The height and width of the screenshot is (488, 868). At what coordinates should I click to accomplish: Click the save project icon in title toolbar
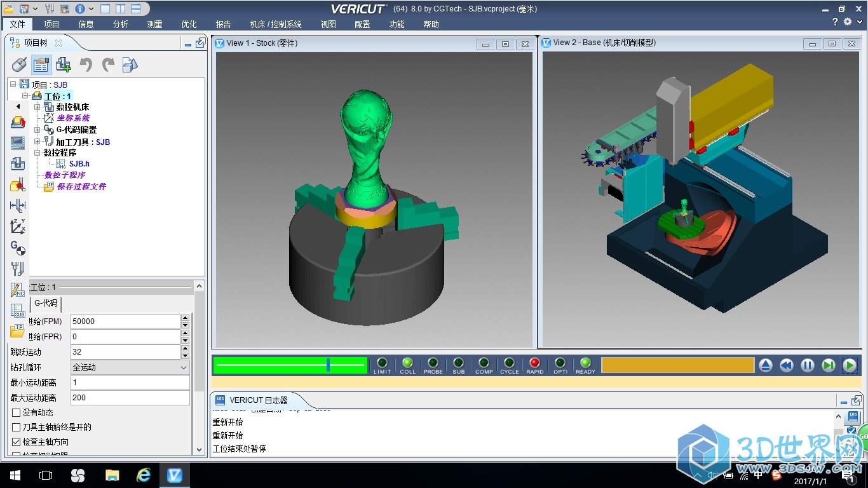click(x=24, y=9)
